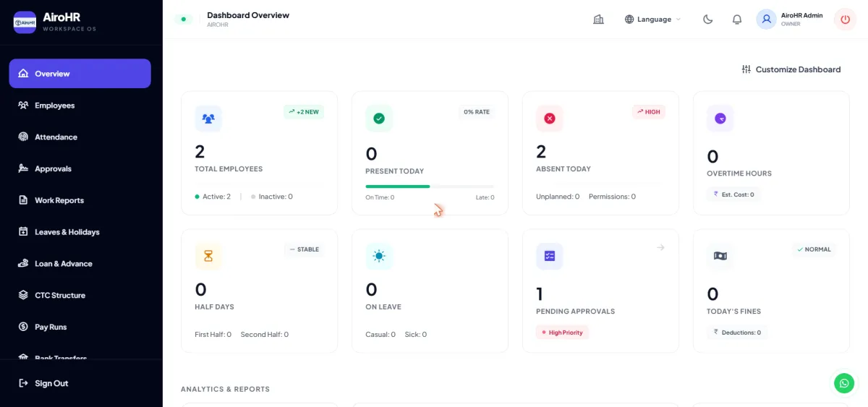Viewport: 868px width, 407px height.
Task: Open the Attendance page
Action: (x=80, y=137)
